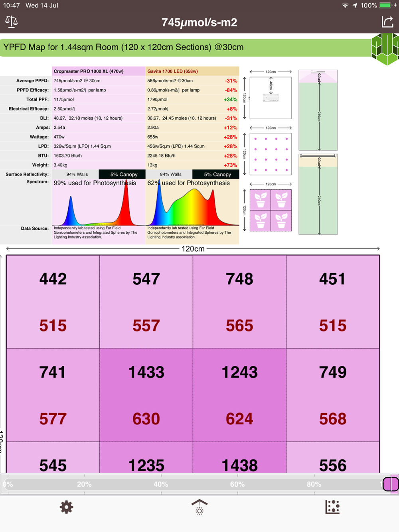The image size is (399, 532).
Task: Select the grid cell showing 1438
Action: click(239, 457)
